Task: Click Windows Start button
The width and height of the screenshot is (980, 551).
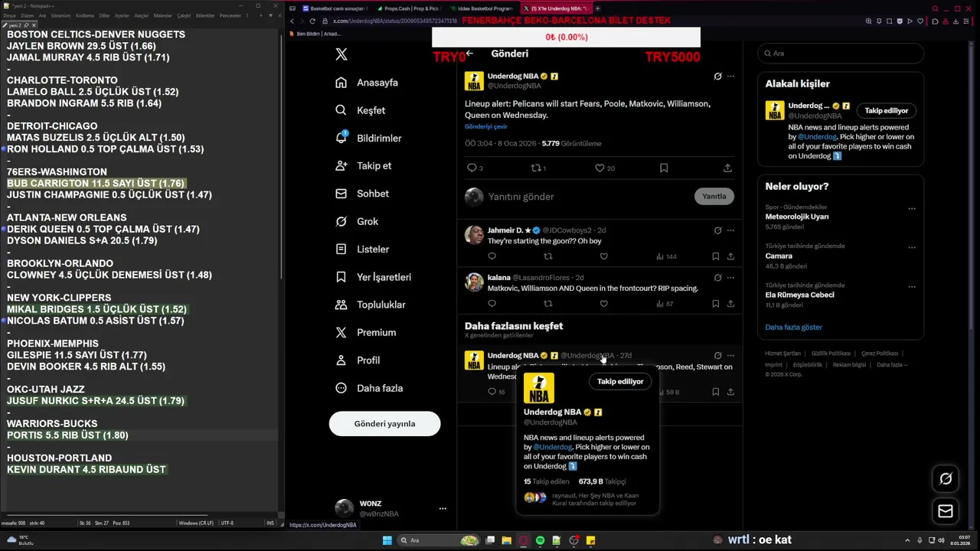Action: 387,540
